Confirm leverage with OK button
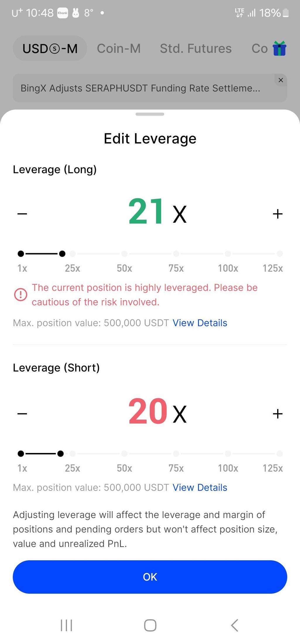The height and width of the screenshot is (644, 300). tap(150, 577)
